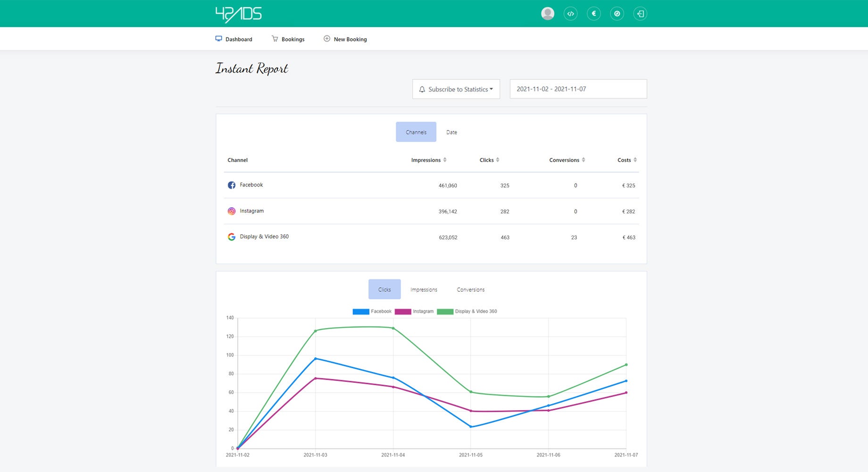Click blue Facebook data point on 2021-11-05

pyautogui.click(x=471, y=427)
